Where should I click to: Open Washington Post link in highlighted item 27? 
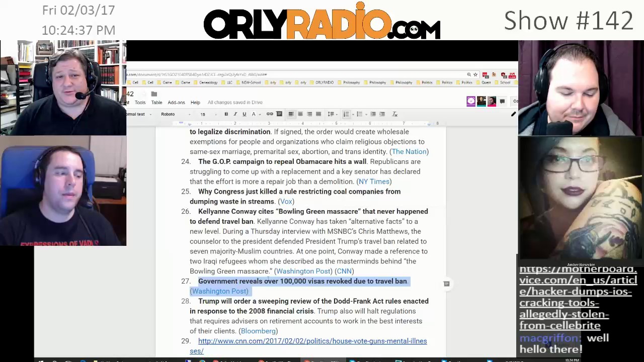[x=219, y=291]
